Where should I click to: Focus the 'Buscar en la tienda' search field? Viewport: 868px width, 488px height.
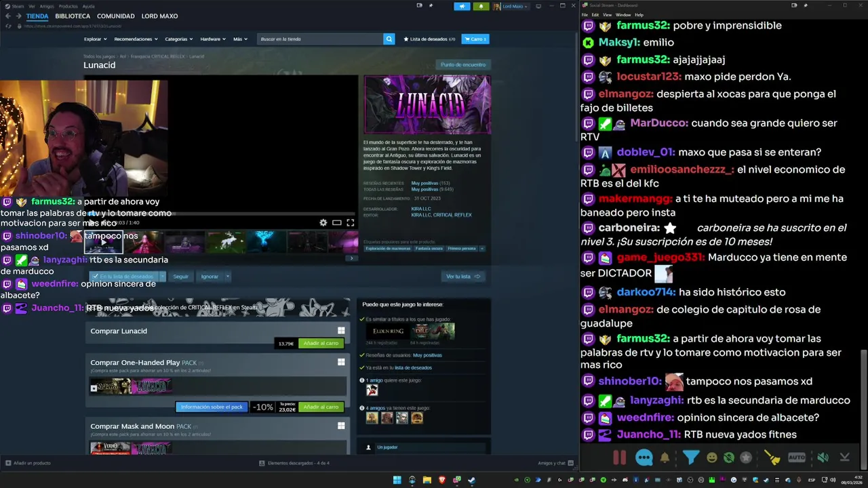coord(320,39)
